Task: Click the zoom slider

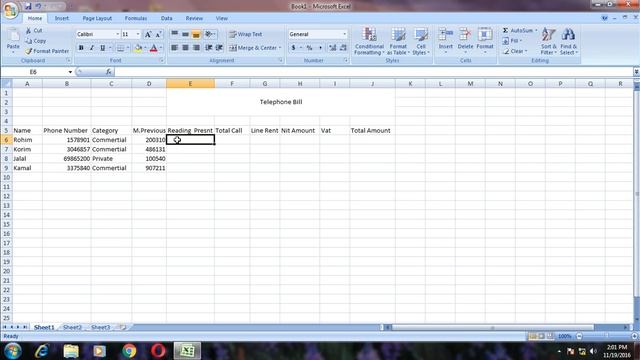Action: [607, 336]
